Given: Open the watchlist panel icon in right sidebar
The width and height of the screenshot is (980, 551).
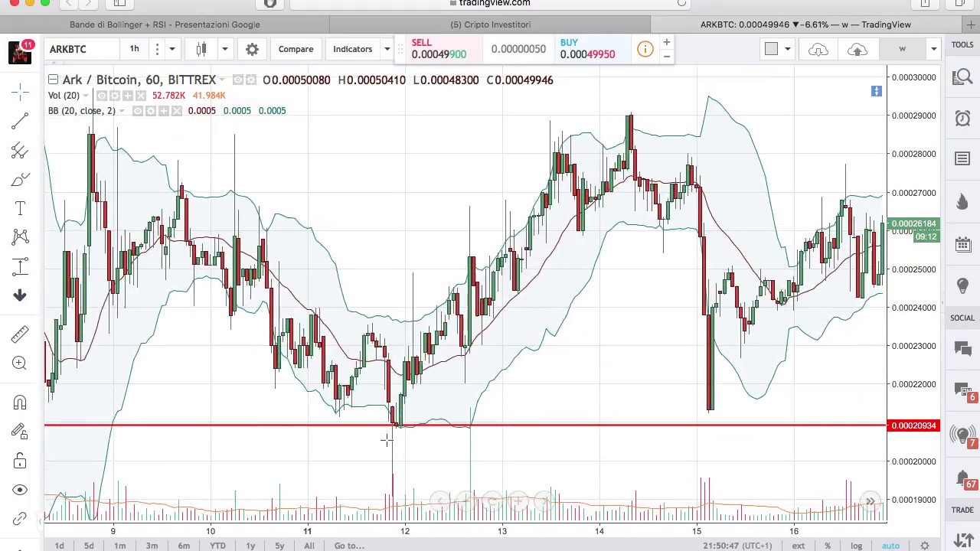Looking at the screenshot, I should 962,77.
